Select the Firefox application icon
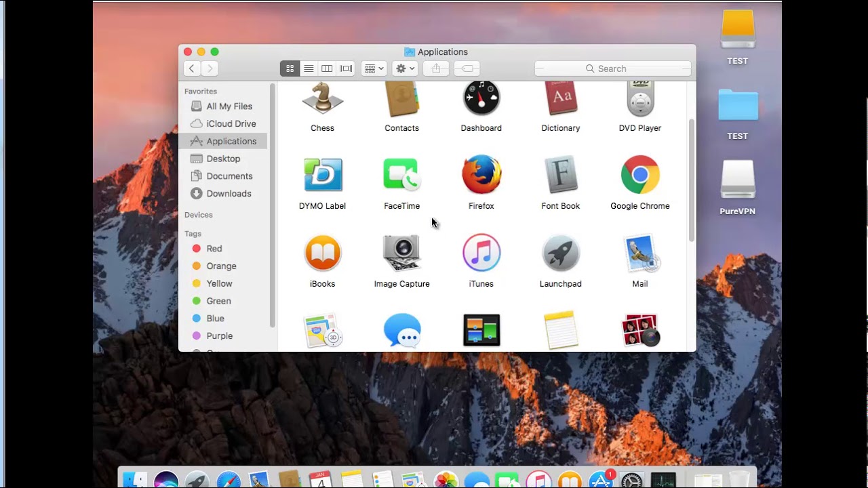 (481, 175)
